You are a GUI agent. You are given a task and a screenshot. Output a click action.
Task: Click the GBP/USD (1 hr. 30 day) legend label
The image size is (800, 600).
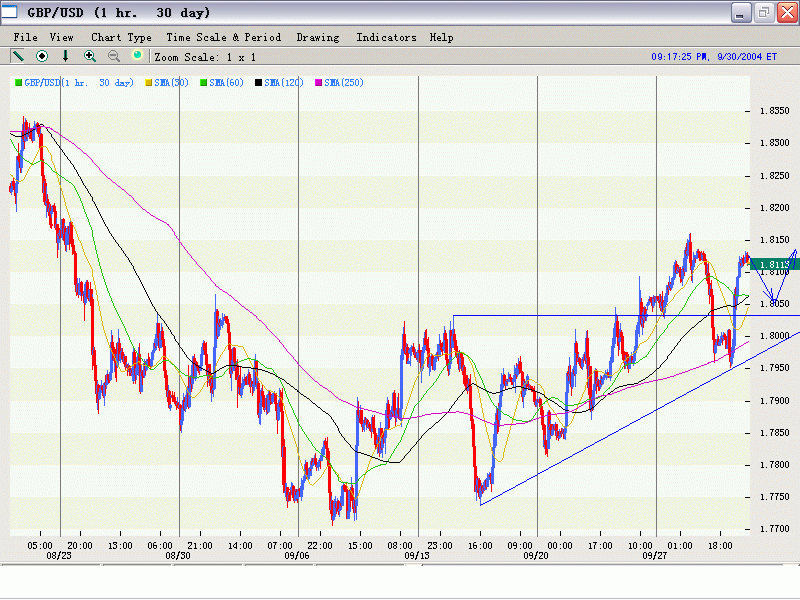(x=79, y=82)
